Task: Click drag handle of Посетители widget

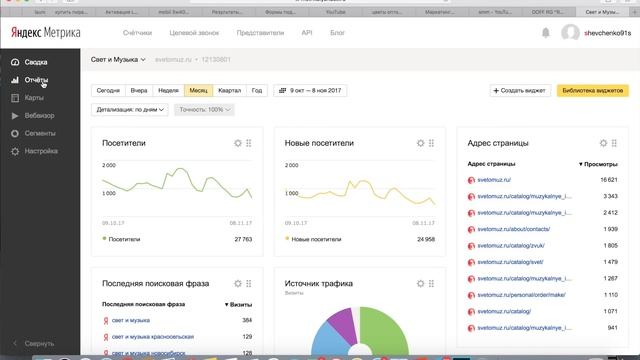Action: 249,143
